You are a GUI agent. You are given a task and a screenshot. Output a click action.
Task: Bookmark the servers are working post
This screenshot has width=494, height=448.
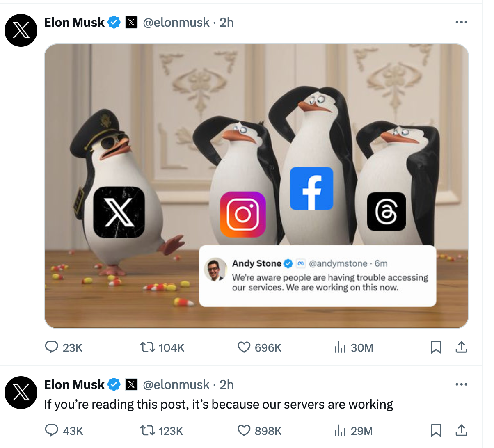coord(436,430)
